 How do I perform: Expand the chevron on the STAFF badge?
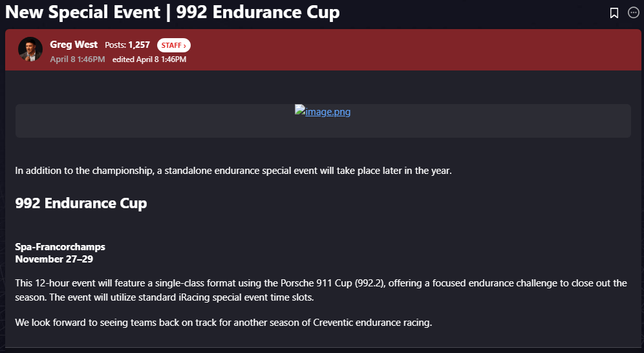[185, 45]
